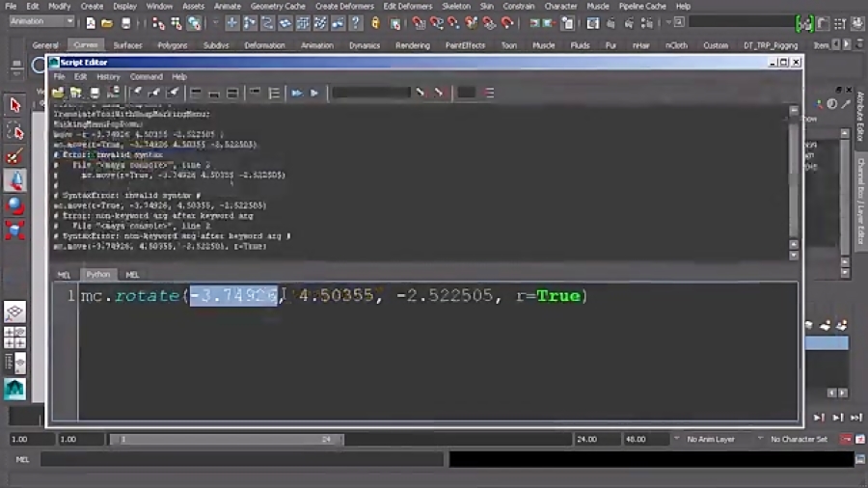This screenshot has width=868, height=488.
Task: Select the arrow Select tool in toolbox
Action: pos(14,104)
